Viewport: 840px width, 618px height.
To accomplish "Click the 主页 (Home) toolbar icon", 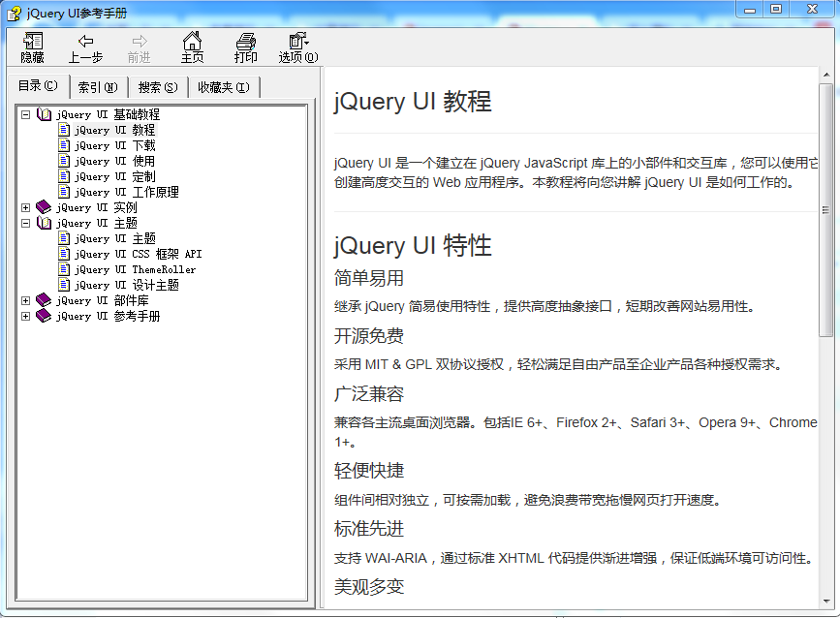I will click(193, 42).
